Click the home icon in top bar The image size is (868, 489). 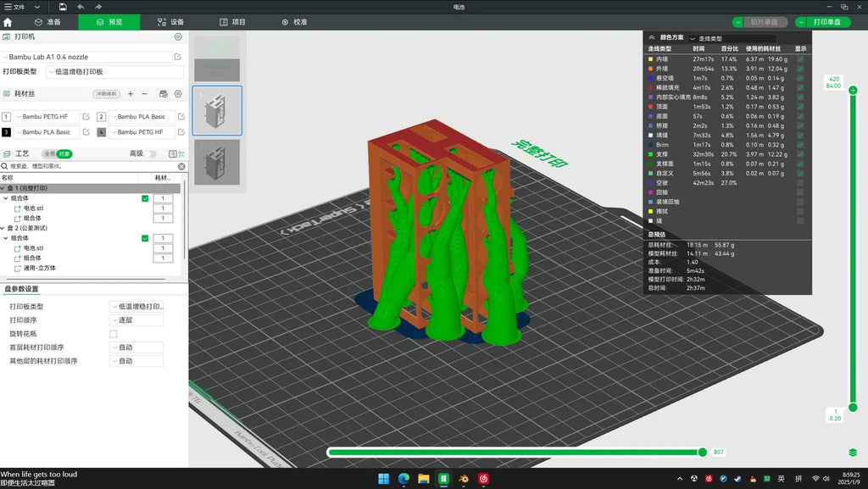coord(7,22)
